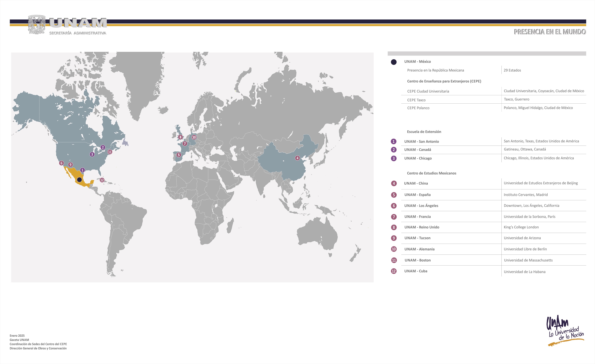Click legend circle 7 beside UNAM - Francia

[394, 217]
